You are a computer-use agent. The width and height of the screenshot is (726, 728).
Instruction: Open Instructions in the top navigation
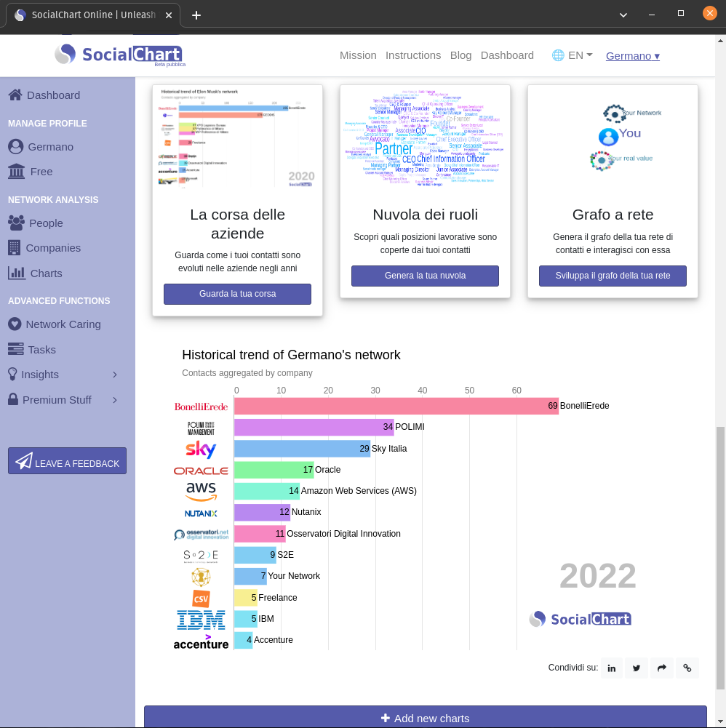point(413,55)
